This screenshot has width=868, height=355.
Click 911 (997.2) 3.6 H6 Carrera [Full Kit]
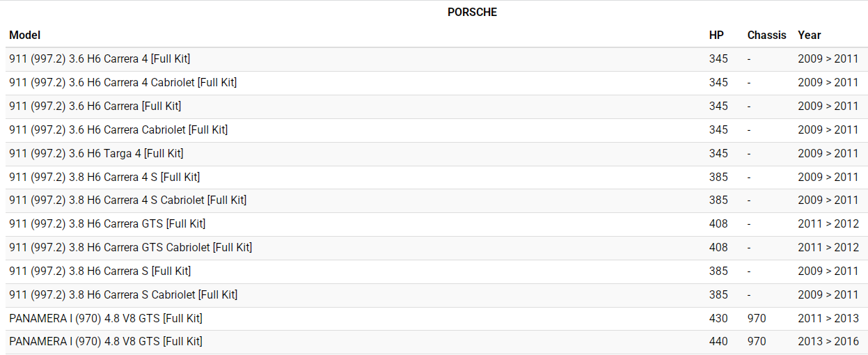[x=95, y=106]
